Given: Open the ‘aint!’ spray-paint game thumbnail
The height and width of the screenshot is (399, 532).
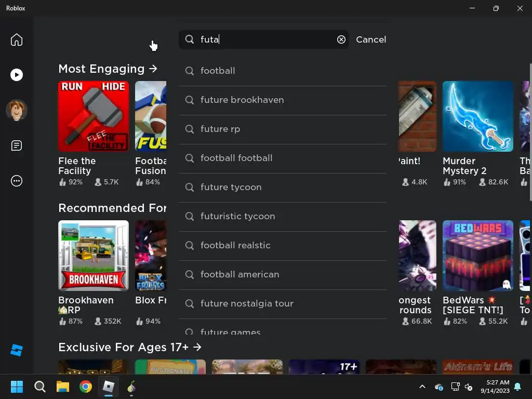Looking at the screenshot, I should click(x=417, y=116).
